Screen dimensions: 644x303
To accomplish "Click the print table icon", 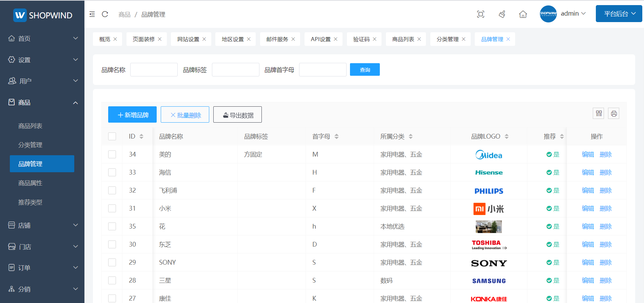I will coord(613,113).
